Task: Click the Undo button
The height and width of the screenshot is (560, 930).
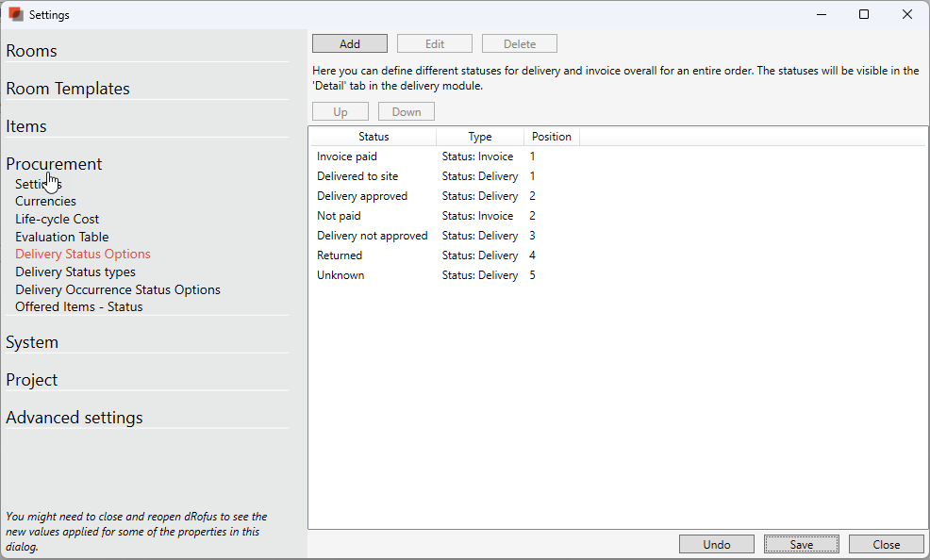Action: point(716,544)
